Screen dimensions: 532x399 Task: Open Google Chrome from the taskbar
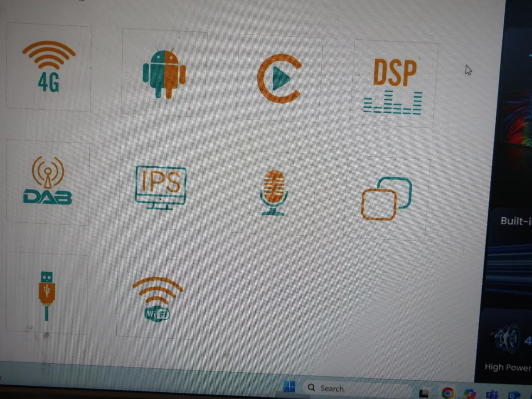(x=448, y=393)
